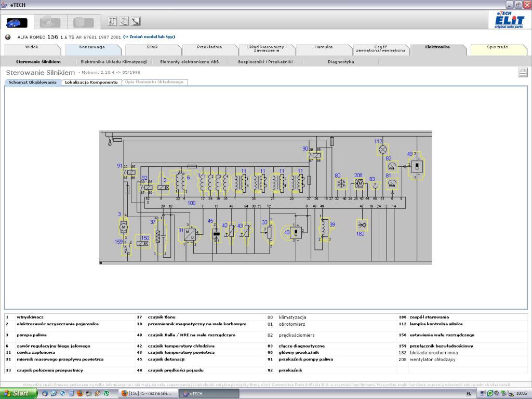Select fuel pump component 3 in diagram

point(123,227)
